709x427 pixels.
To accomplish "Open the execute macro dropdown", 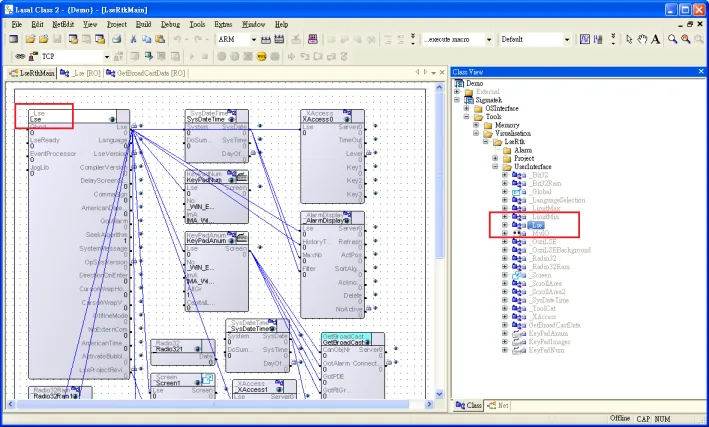I will pos(489,39).
